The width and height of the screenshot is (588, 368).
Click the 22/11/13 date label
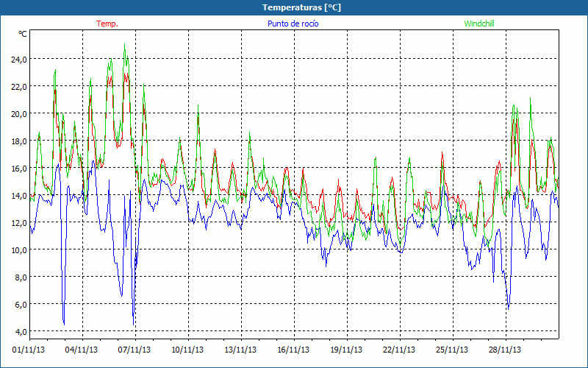(x=399, y=350)
